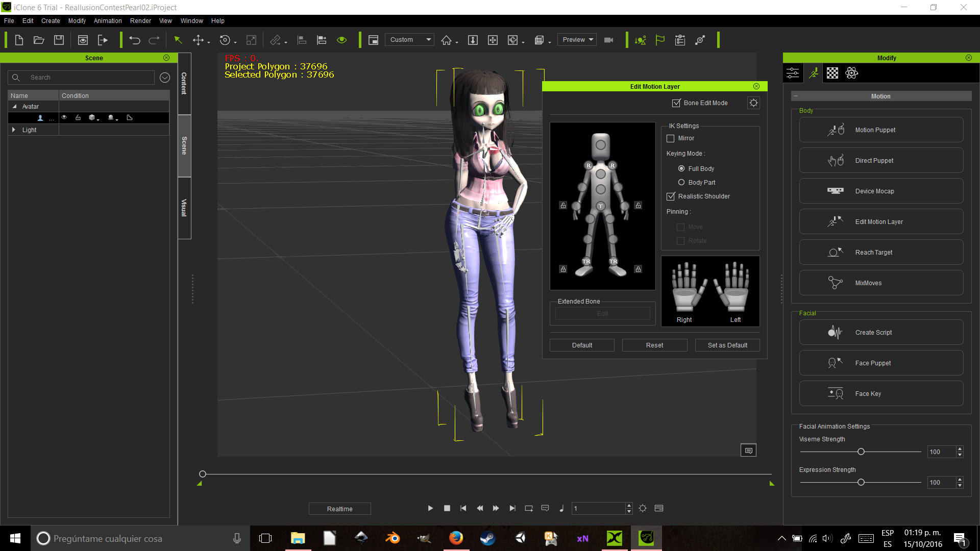
Task: Open the MixMoves tool
Action: (881, 283)
